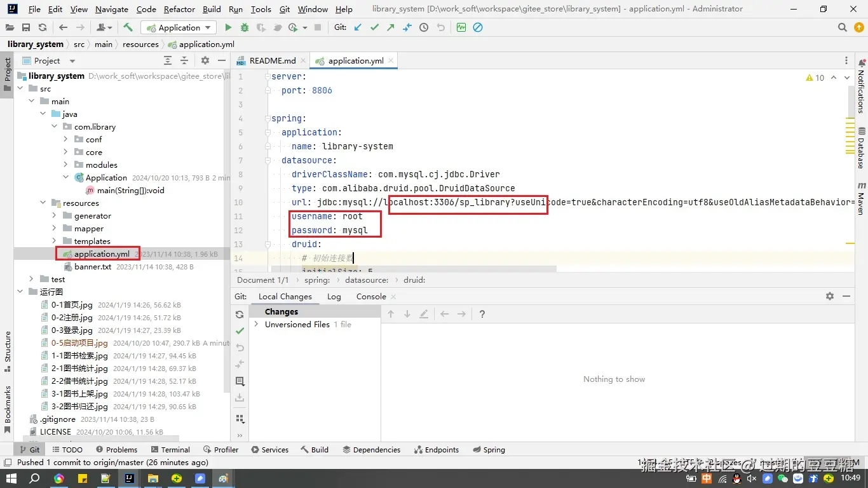Build project with hammer icon
This screenshot has width=868, height=488.
coord(128,27)
